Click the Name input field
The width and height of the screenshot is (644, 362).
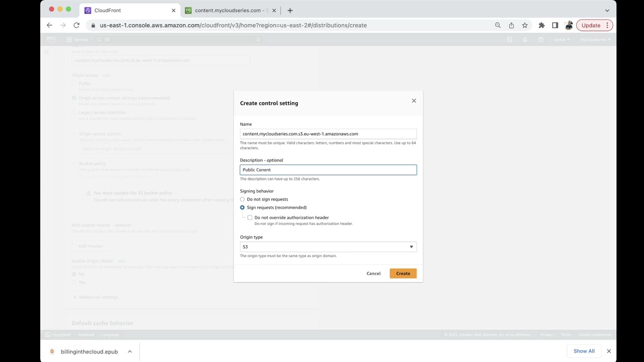(328, 134)
